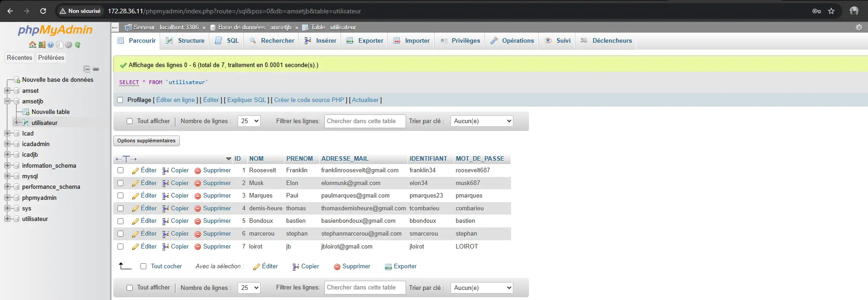
Task: Collapse the main panel with the left arrow
Action: click(x=115, y=28)
